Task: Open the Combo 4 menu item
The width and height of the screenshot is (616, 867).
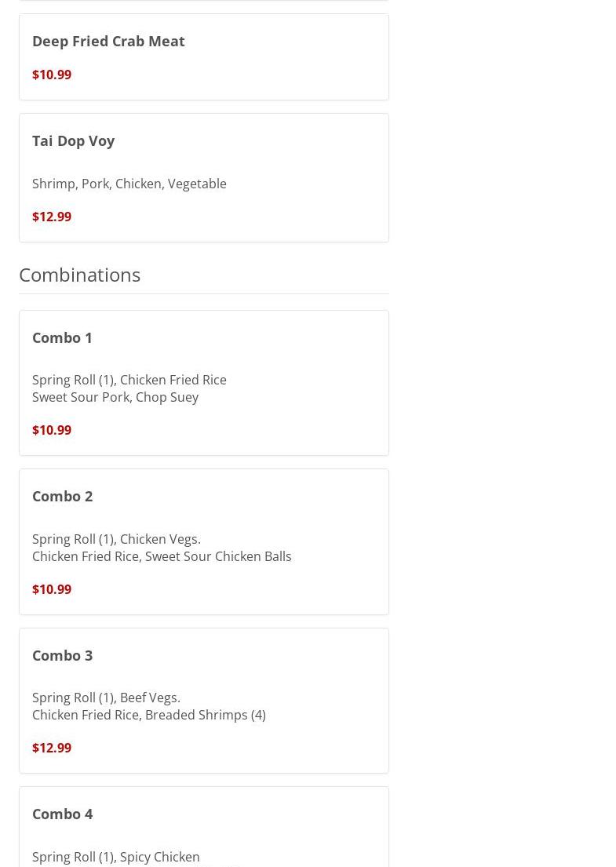Action: point(62,814)
